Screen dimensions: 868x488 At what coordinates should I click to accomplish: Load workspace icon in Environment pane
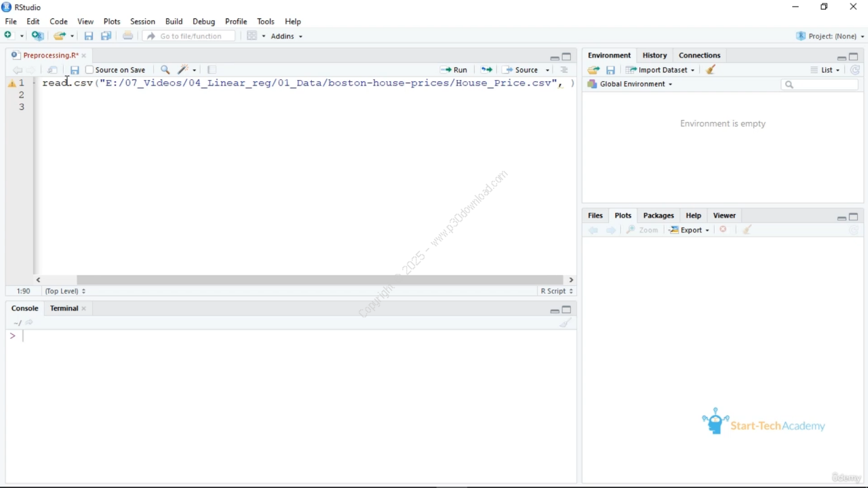coord(594,70)
